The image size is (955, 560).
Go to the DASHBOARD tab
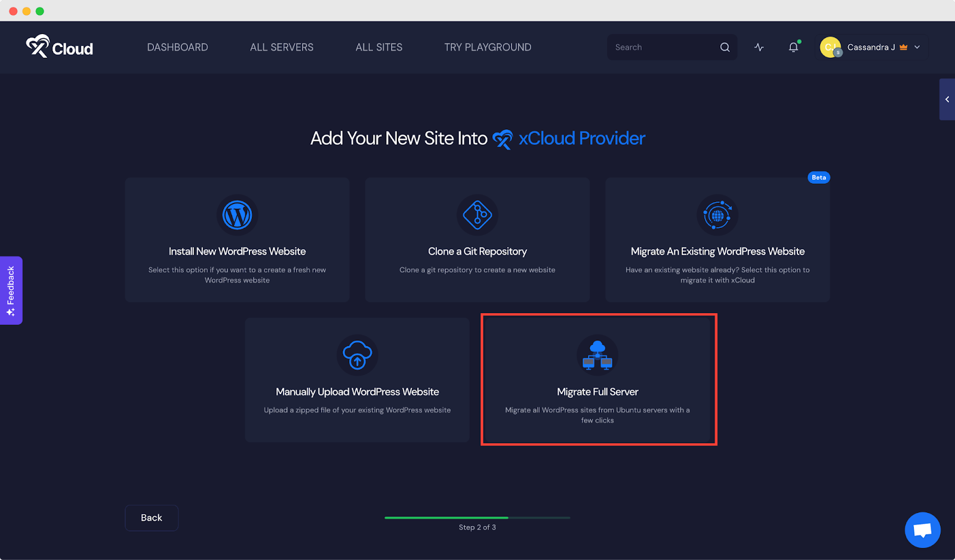coord(177,47)
